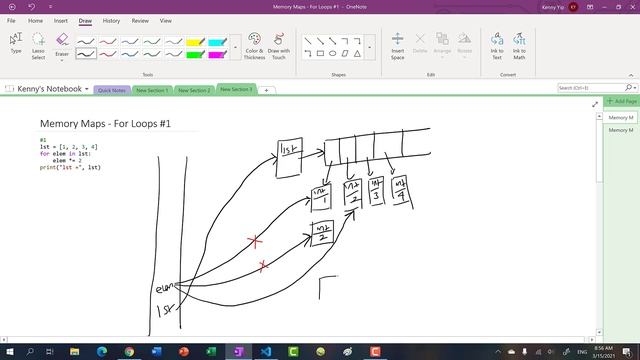
Task: Open the Kenny Yip account menu
Action: [560, 7]
